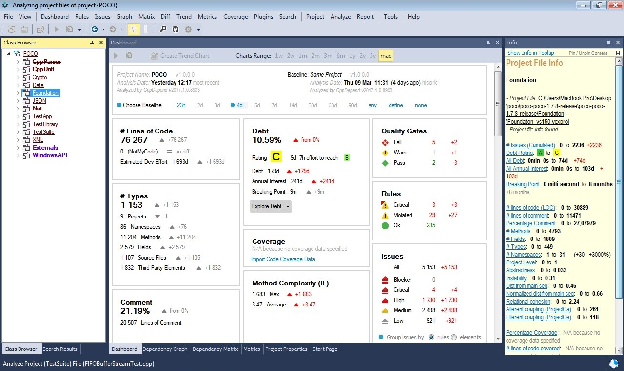
Task: Open dropdown arrow next to back-navigation icon
Action: (104, 29)
